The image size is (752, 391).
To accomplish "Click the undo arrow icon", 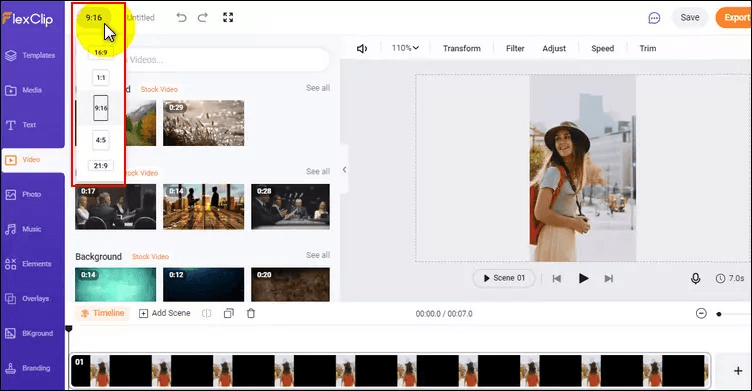I will tap(181, 18).
